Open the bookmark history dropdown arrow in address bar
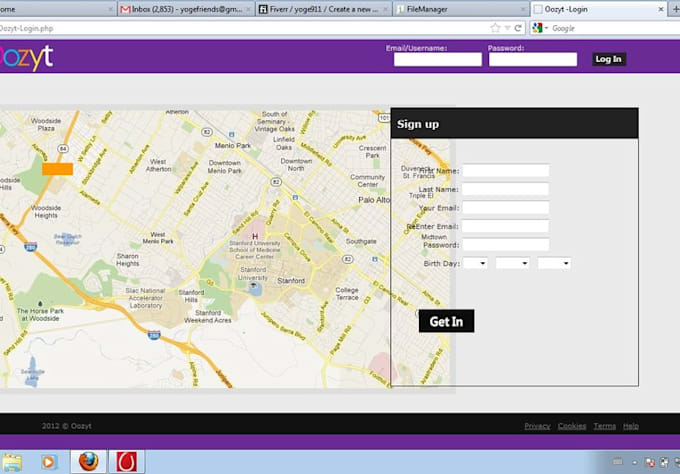Viewport: 680px width, 474px height. pos(507,28)
